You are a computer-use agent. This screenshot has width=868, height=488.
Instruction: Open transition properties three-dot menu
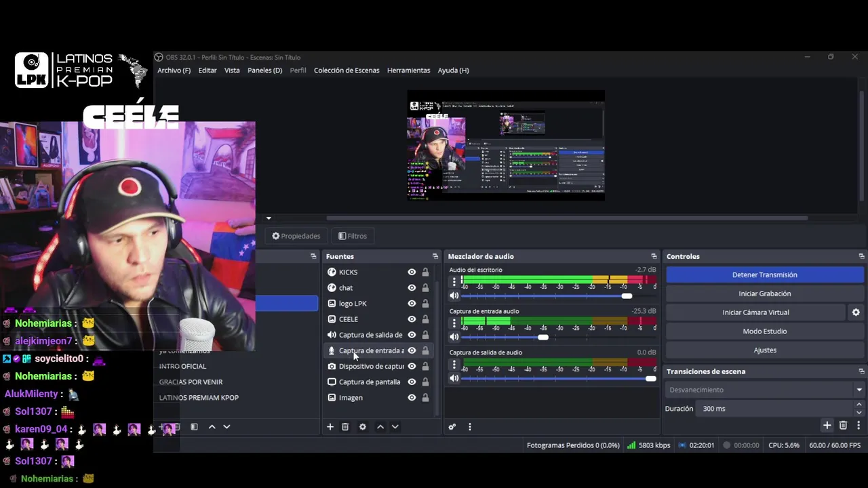click(859, 426)
